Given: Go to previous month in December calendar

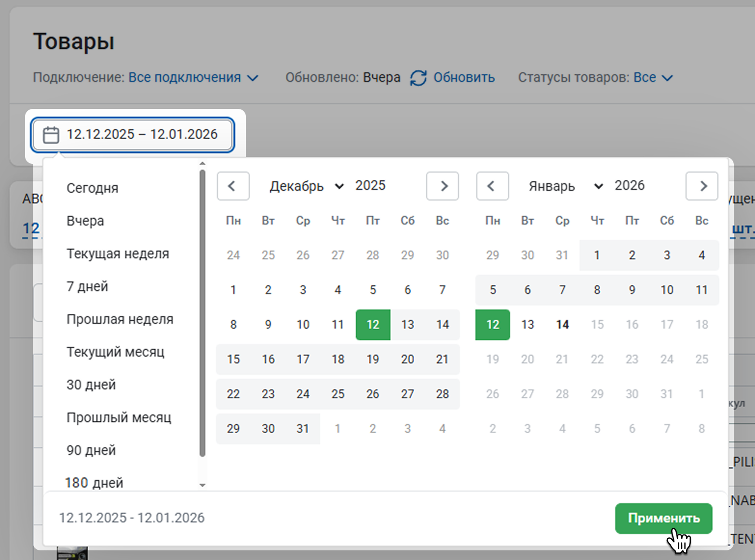Looking at the screenshot, I should tap(233, 186).
